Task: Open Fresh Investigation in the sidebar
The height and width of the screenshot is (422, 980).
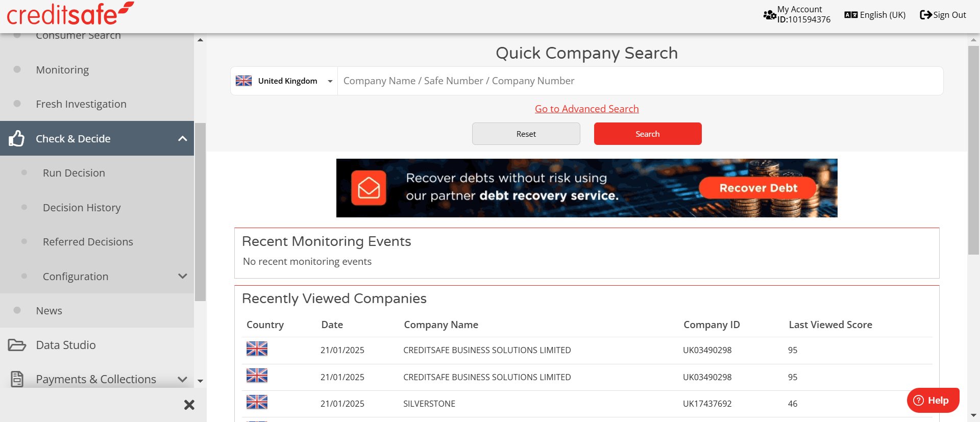Action: [x=81, y=104]
